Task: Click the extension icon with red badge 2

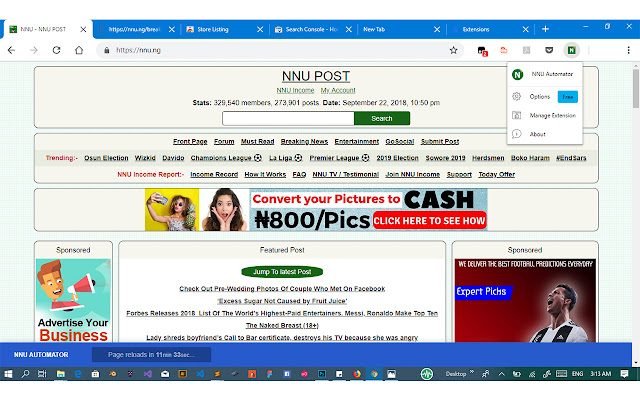Action: [482, 51]
